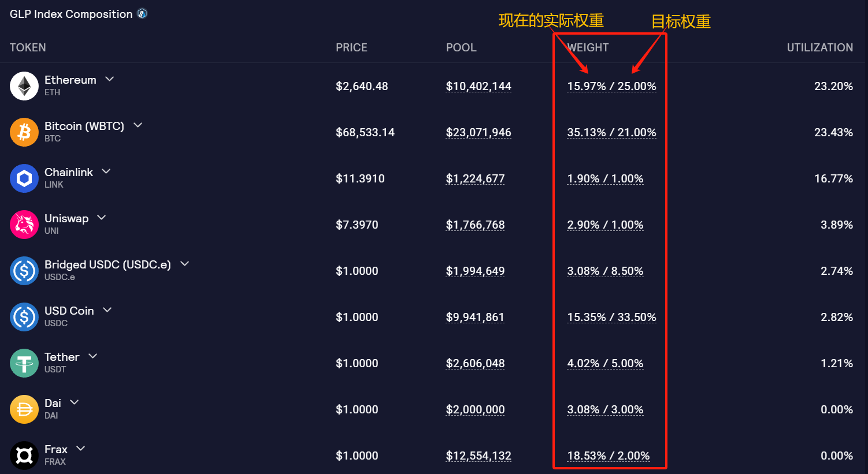868x474 pixels.
Task: Open the Bitcoin (WBTC) dropdown arrow
Action: 138,125
